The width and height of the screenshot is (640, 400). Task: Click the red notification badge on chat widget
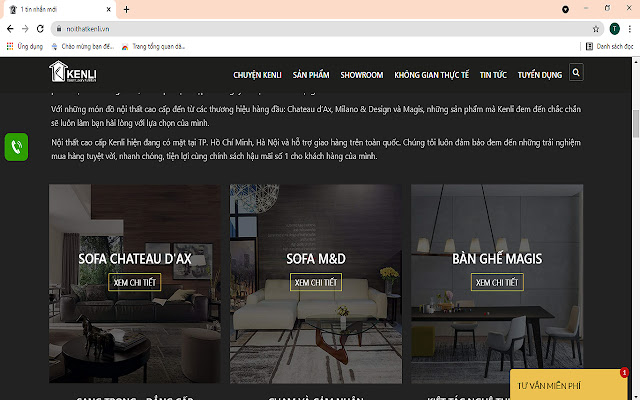[x=624, y=372]
